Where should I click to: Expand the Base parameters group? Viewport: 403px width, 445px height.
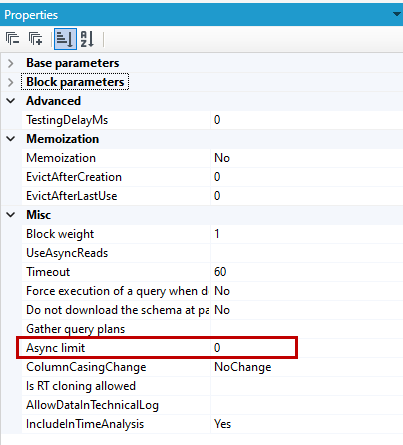(x=11, y=63)
